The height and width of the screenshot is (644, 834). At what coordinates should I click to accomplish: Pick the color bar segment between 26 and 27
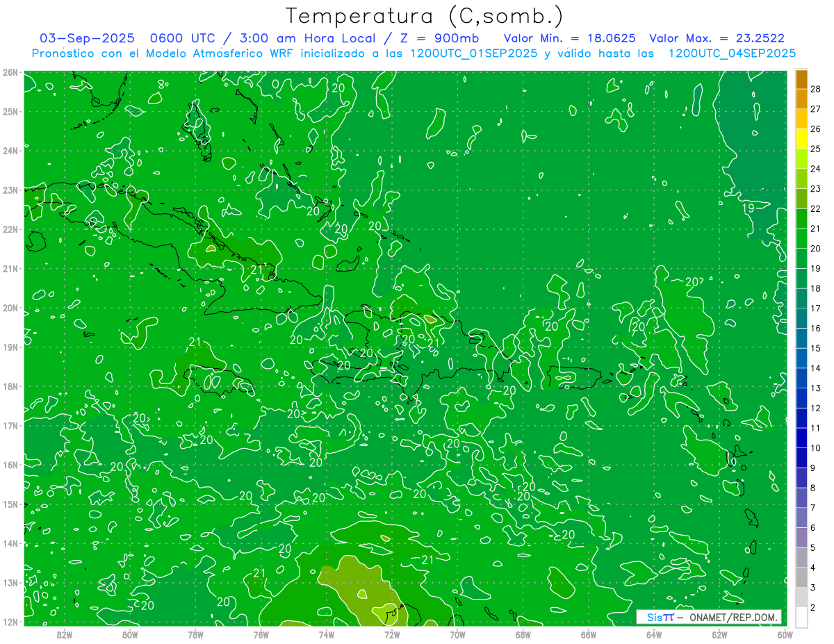(x=801, y=119)
